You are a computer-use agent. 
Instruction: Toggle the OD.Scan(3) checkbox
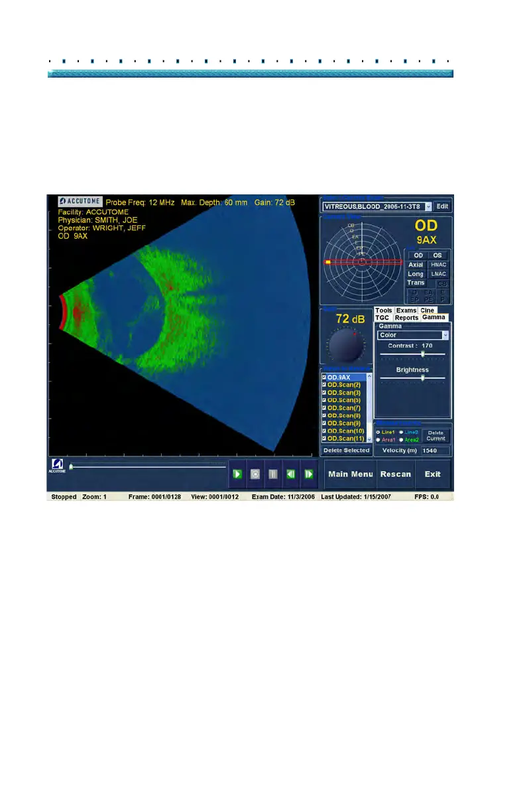pos(324,393)
